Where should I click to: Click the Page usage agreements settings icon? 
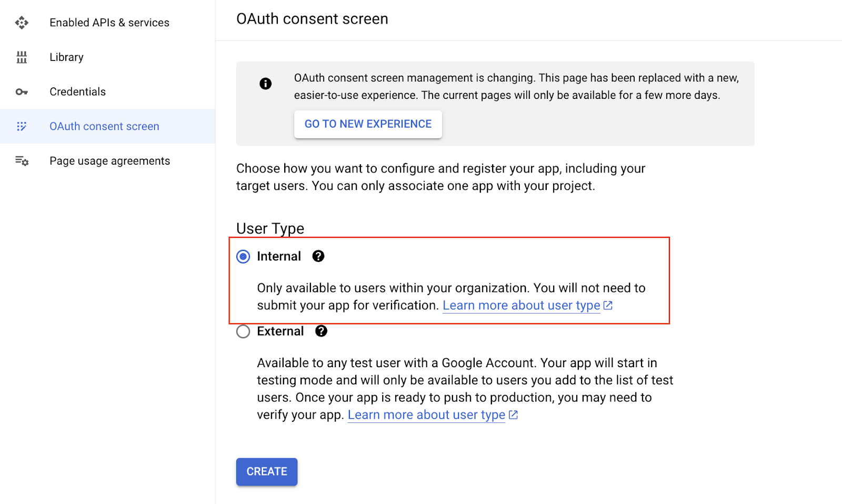[x=22, y=161]
